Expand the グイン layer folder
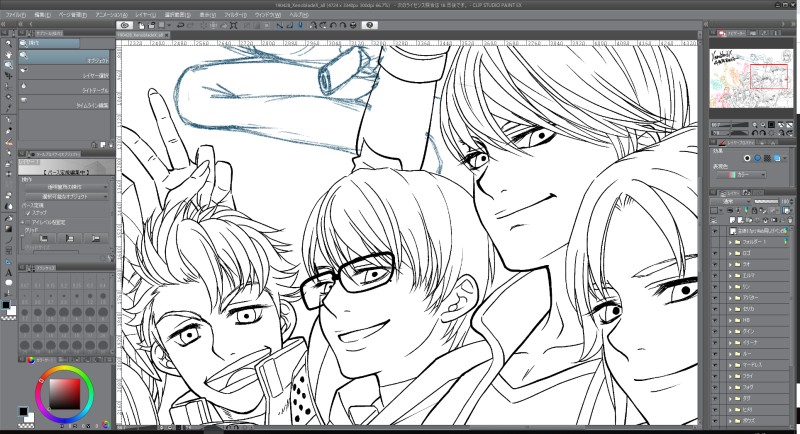The width and height of the screenshot is (800, 434). [731, 331]
